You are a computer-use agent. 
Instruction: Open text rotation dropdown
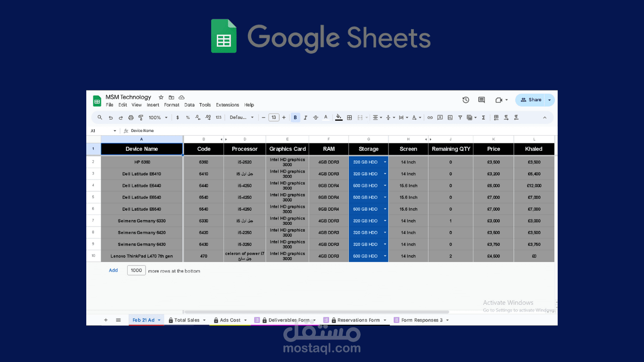point(416,118)
